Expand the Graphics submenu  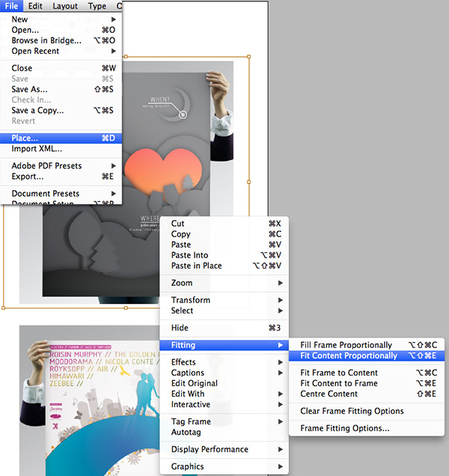pyautogui.click(x=224, y=466)
